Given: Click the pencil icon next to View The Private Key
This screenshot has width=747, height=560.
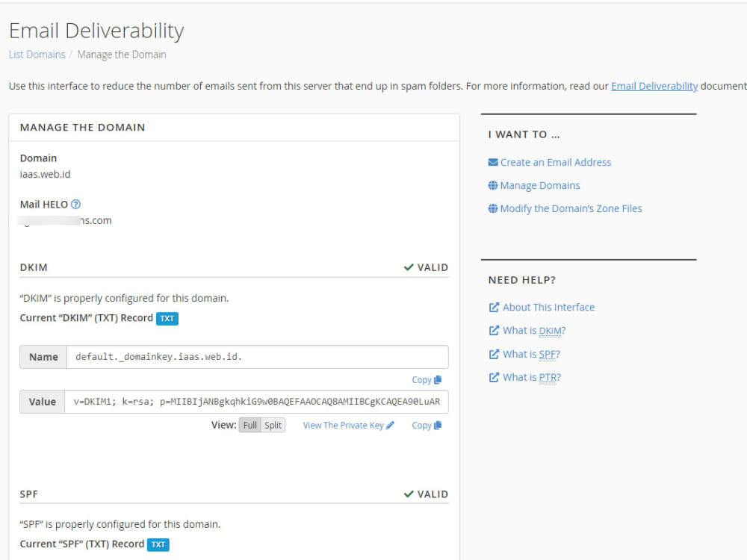Looking at the screenshot, I should 390,426.
